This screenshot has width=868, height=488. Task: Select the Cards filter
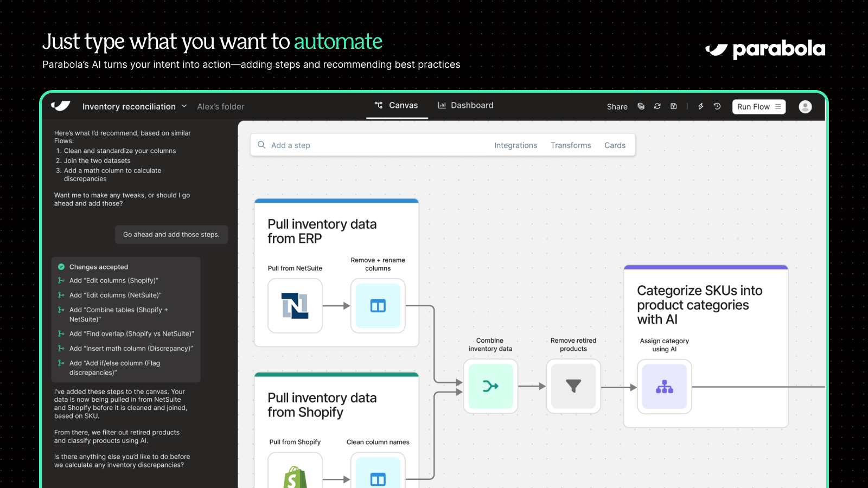coord(615,145)
